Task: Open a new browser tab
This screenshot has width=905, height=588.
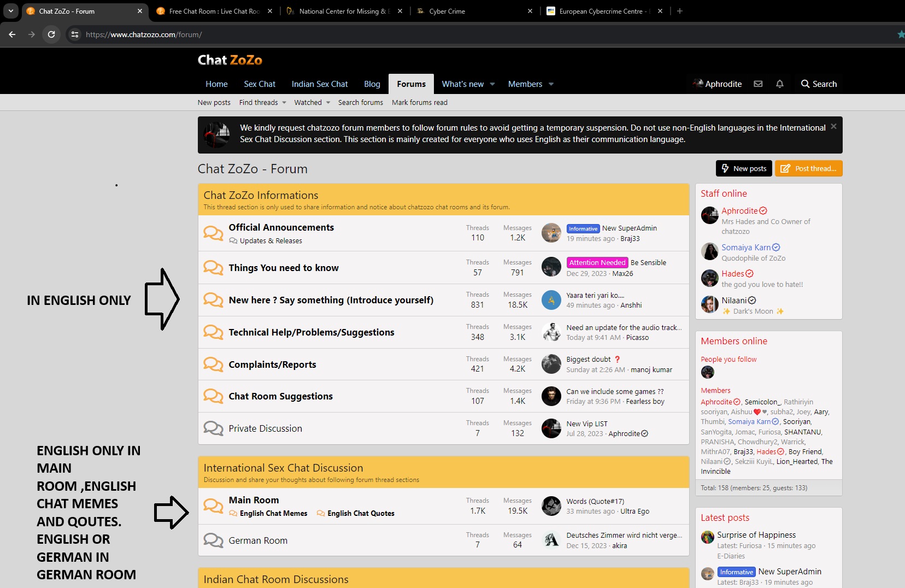Action: 680,11
